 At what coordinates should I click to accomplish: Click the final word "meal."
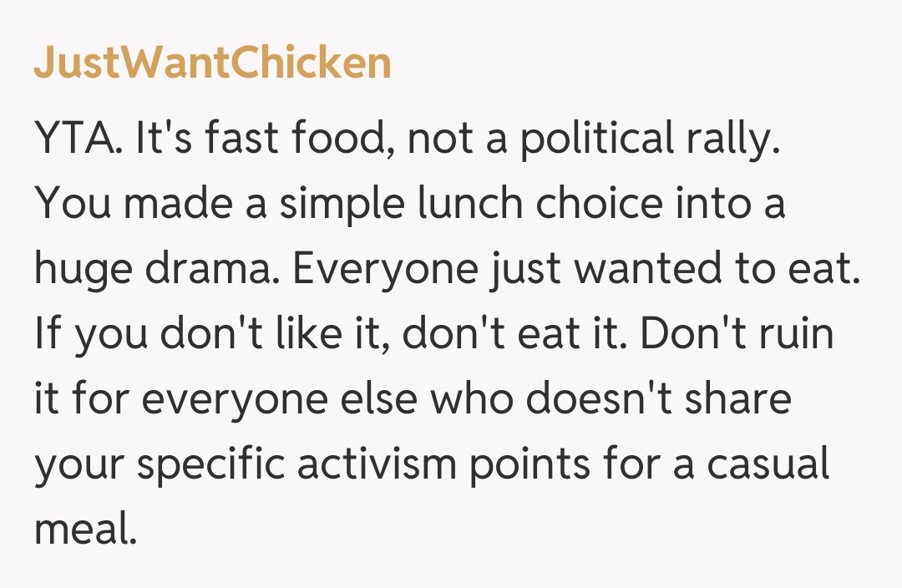tap(84, 529)
